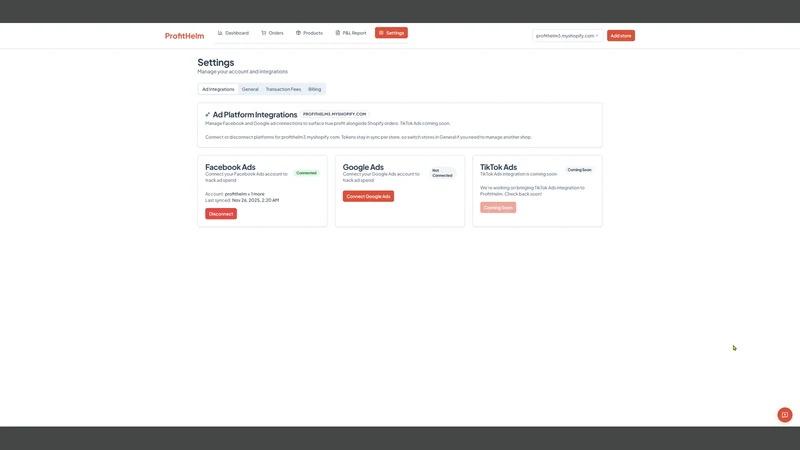The width and height of the screenshot is (800, 450).
Task: Click the ProfitHelm logo
Action: click(x=184, y=36)
